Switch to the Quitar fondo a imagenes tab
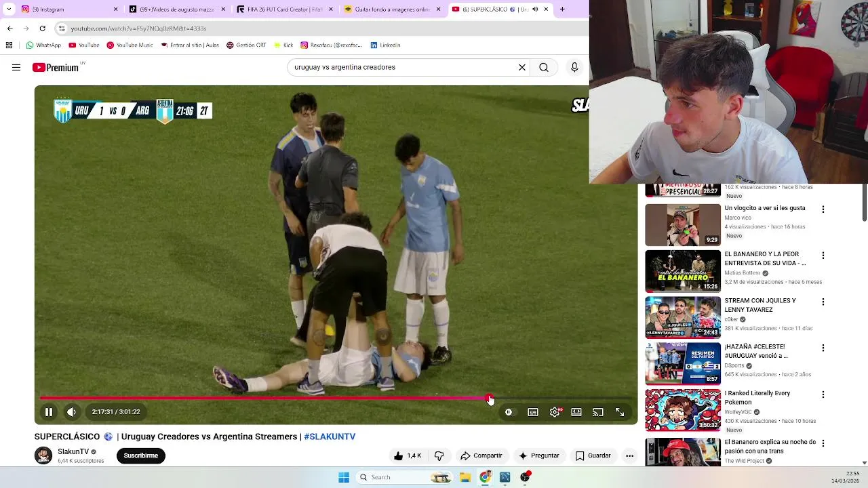Image resolution: width=868 pixels, height=488 pixels. pyautogui.click(x=392, y=9)
